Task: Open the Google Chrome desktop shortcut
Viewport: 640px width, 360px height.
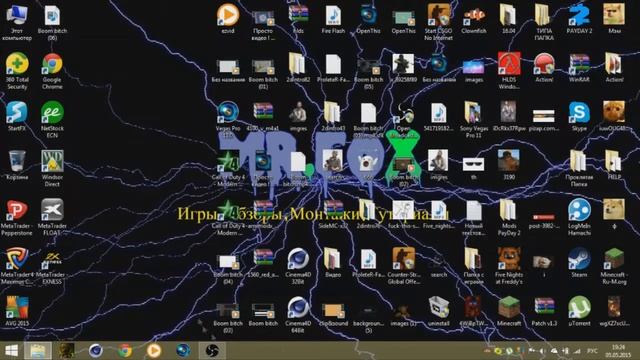Action: (52, 70)
